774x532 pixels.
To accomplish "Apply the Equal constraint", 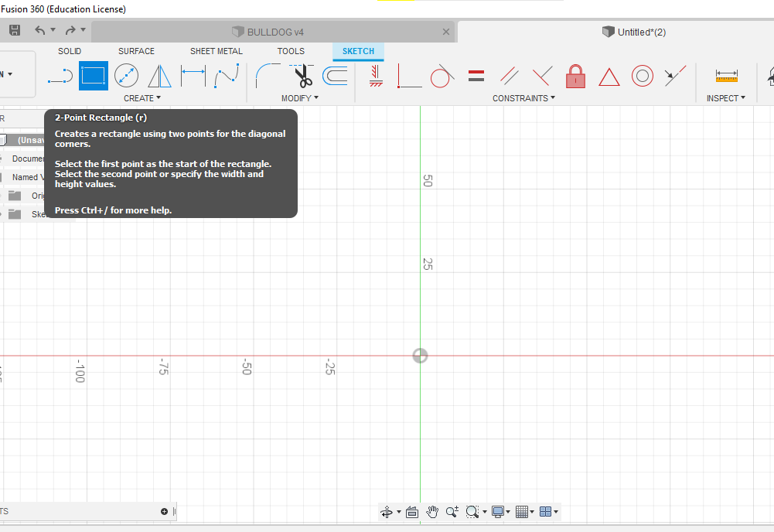I will (x=476, y=76).
